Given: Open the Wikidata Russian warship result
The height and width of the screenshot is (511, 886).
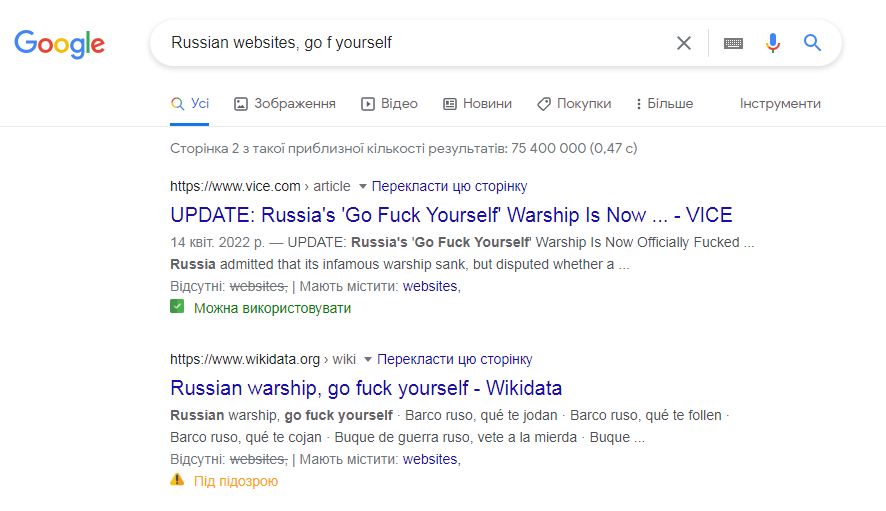Looking at the screenshot, I should tap(366, 388).
